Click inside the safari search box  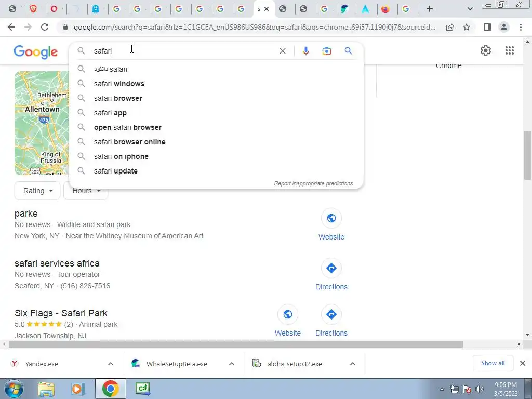click(183, 51)
